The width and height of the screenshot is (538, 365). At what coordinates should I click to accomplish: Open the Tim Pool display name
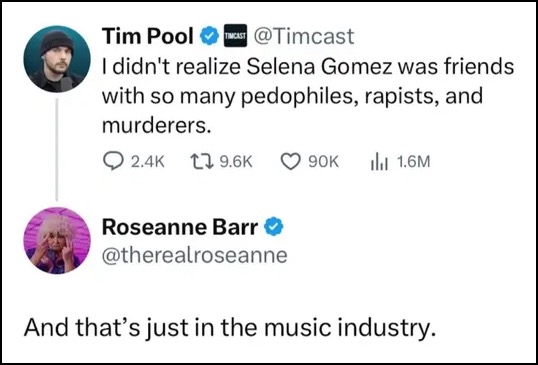[x=148, y=36]
